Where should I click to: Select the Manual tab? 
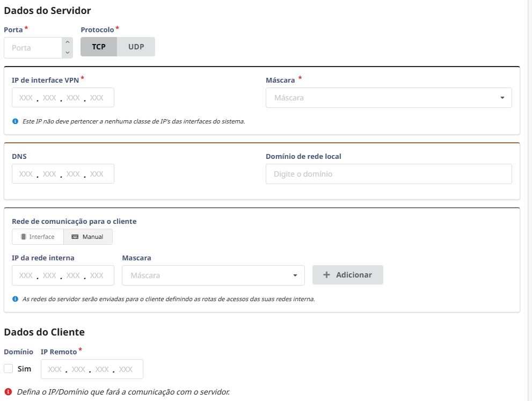click(88, 237)
